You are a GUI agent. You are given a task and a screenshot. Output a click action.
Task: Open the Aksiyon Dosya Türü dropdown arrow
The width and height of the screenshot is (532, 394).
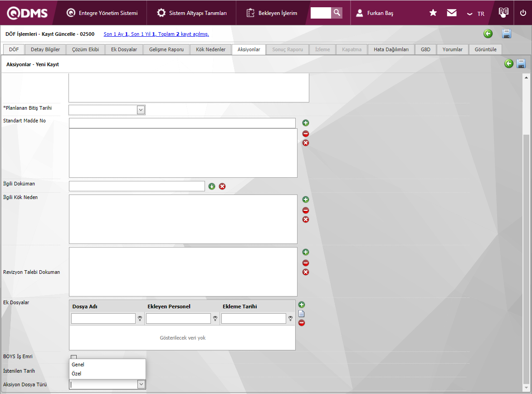point(141,384)
